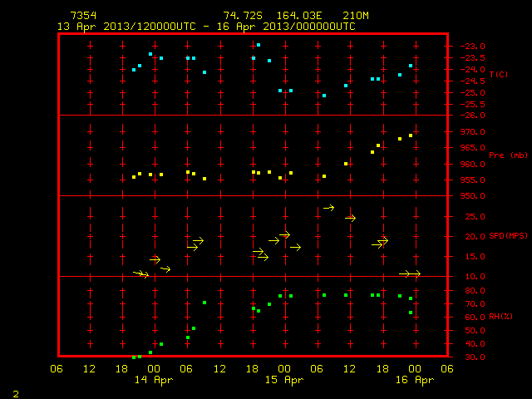Click the lowest cyan temperature point below -25.0

[324, 96]
